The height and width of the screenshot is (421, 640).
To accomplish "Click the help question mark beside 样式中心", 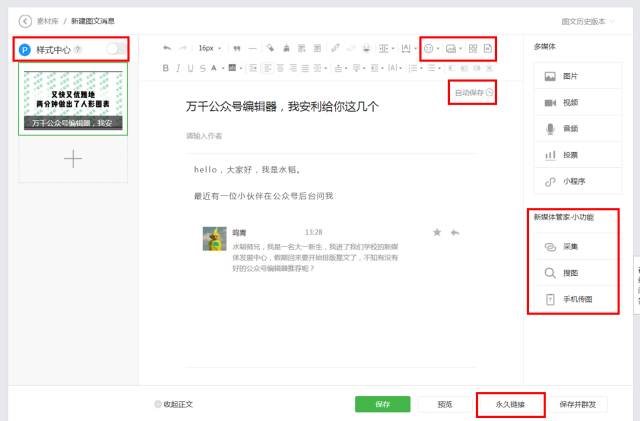I will click(78, 50).
